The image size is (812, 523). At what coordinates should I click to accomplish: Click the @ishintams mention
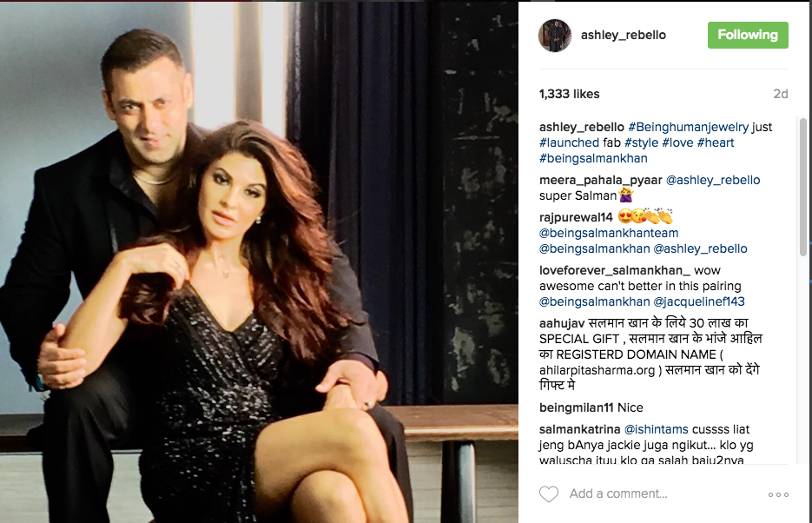pos(657,429)
